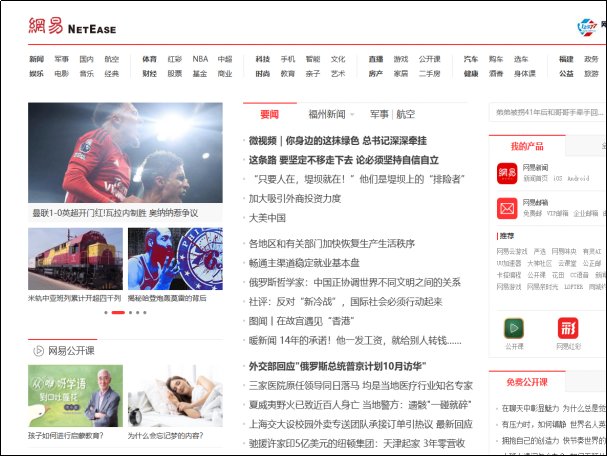Switch to the 要闻 news tab
The width and height of the screenshot is (607, 456).
pyautogui.click(x=269, y=114)
